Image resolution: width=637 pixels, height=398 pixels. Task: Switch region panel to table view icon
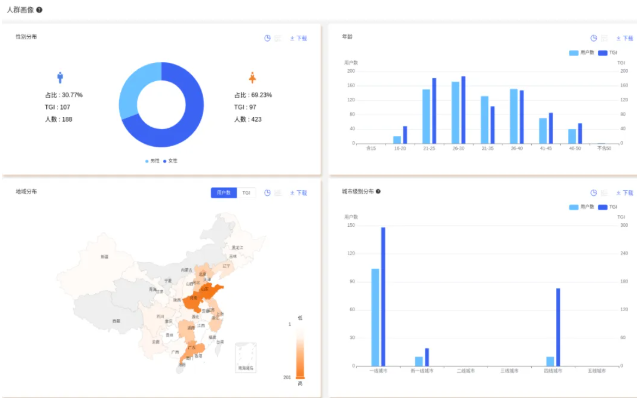278,193
